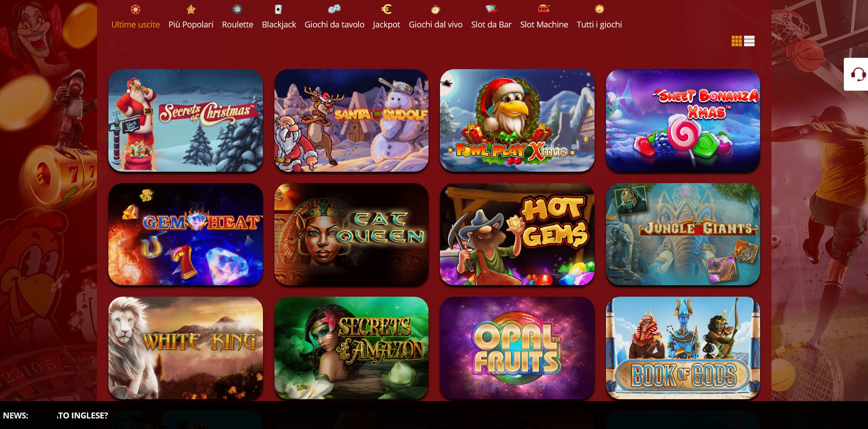Click the NEWS ticker label
The image size is (868, 429).
(x=16, y=416)
